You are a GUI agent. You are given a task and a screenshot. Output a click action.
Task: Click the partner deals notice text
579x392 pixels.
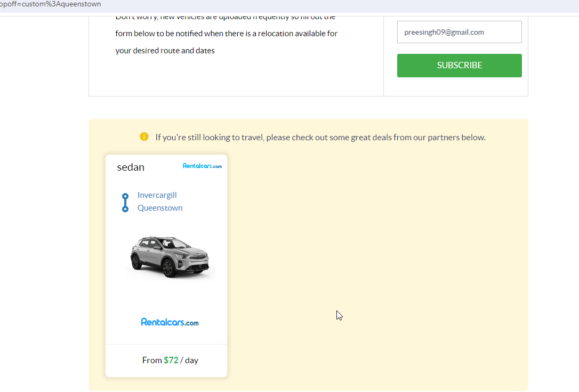click(320, 138)
